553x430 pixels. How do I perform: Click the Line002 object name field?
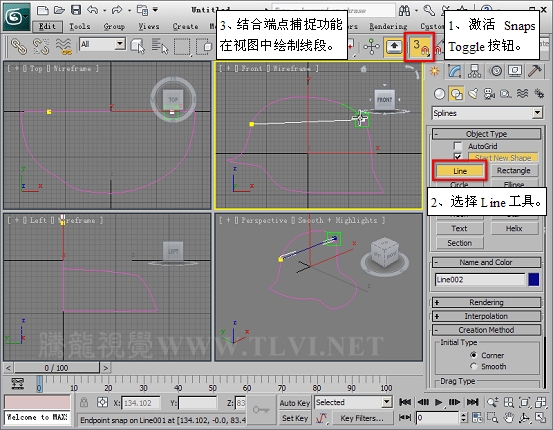click(x=480, y=280)
